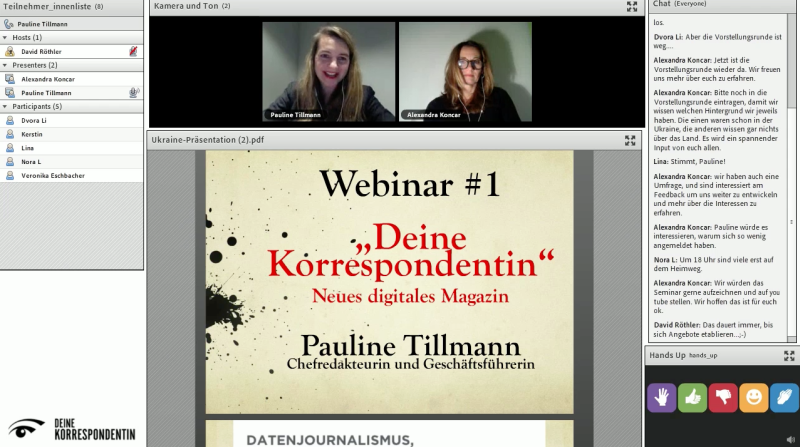Image resolution: width=800 pixels, height=447 pixels.
Task: Click participant icon next to Veronika Eschbacher
Action: pos(10,176)
